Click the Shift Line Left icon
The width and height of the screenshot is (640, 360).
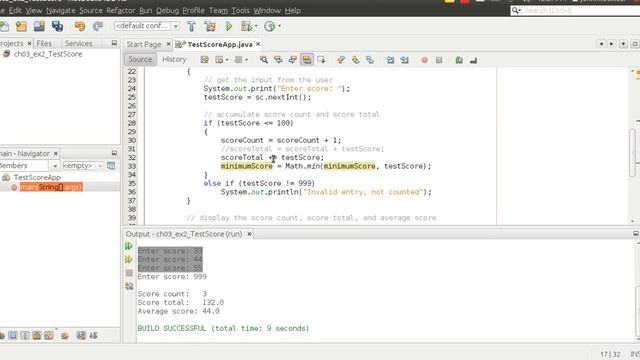(x=390, y=60)
